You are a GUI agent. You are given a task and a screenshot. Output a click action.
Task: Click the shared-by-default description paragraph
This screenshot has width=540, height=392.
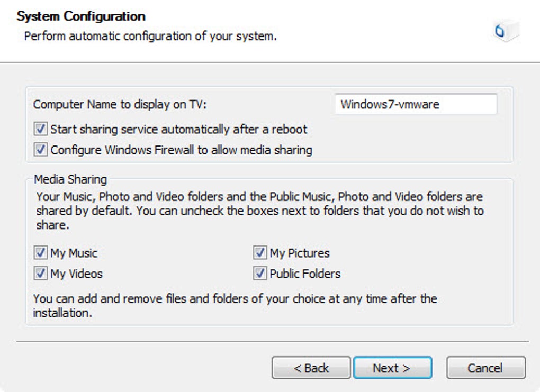click(x=259, y=211)
